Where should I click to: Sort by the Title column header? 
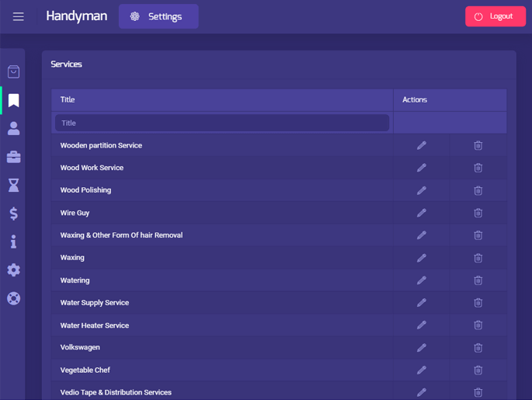click(x=68, y=99)
